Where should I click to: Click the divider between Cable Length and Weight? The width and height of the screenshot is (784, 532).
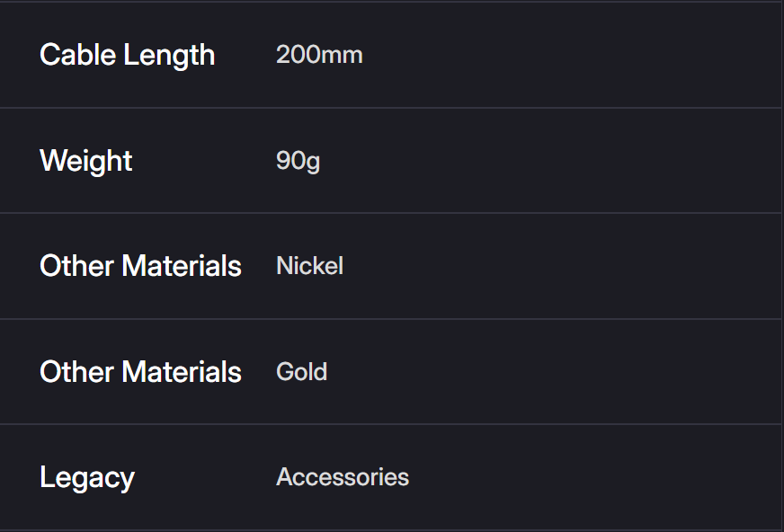[391, 108]
